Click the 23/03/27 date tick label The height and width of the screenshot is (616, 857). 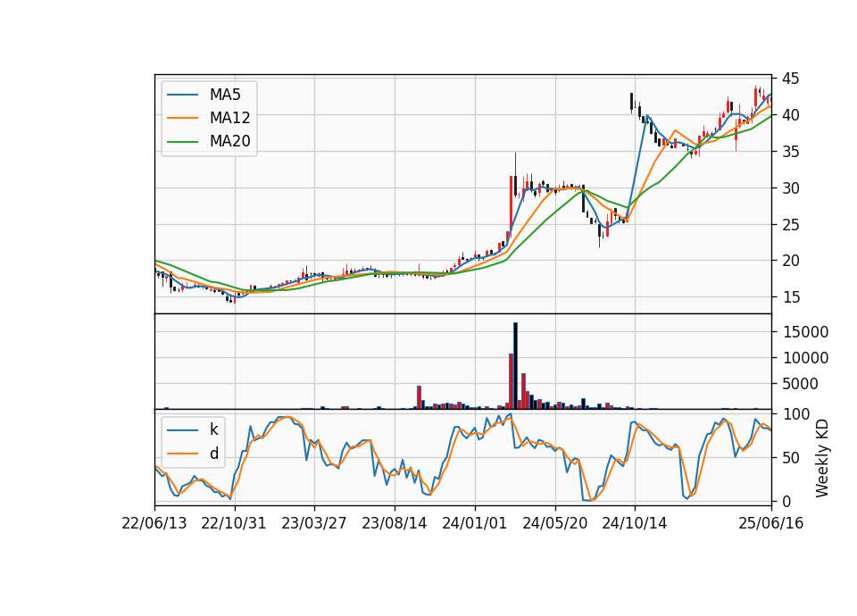click(x=313, y=523)
